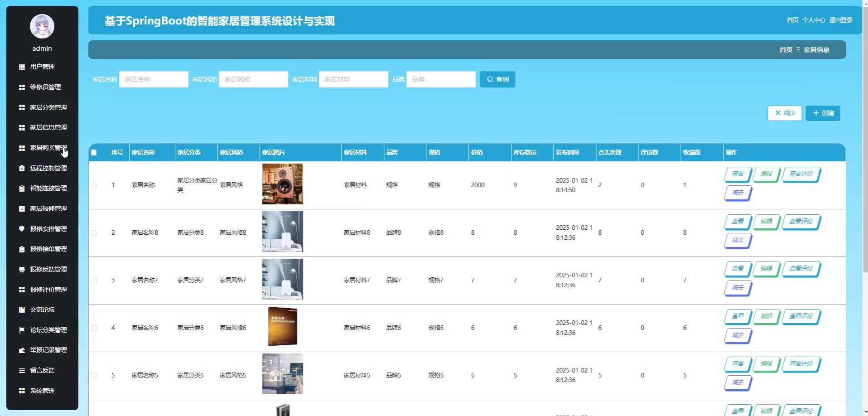The width and height of the screenshot is (868, 416).
Task: Click the 留言反馈 list icon
Action: (22, 371)
